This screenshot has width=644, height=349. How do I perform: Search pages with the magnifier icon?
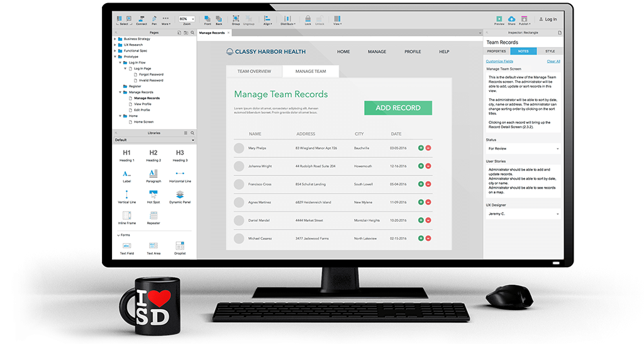coord(192,33)
